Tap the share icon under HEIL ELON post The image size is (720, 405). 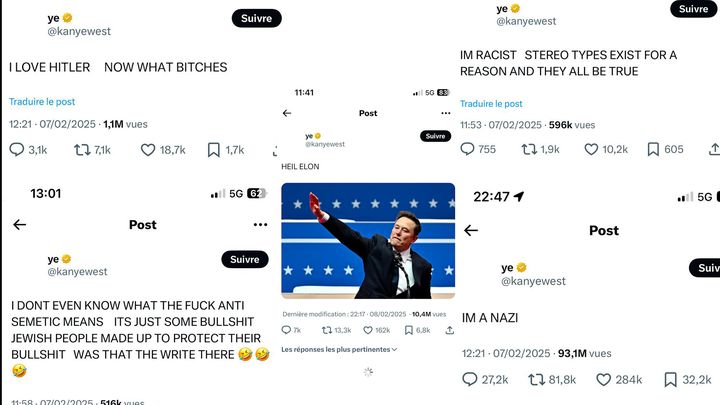450,330
